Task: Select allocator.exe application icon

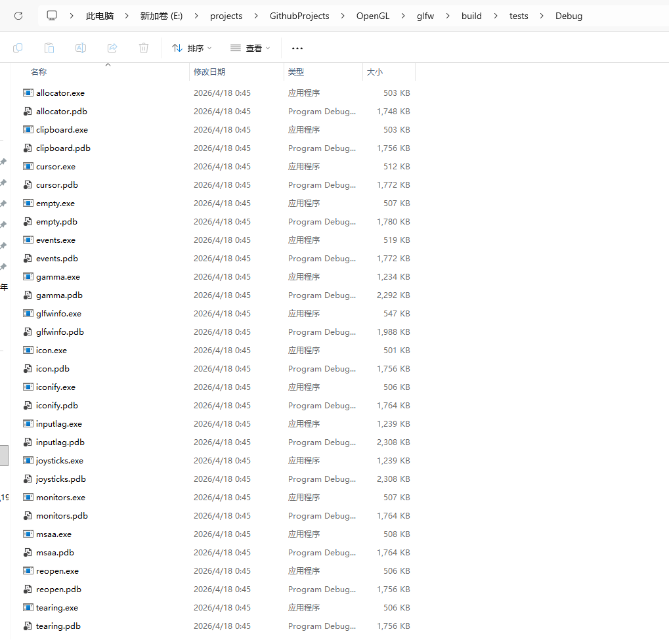Action: click(x=28, y=93)
